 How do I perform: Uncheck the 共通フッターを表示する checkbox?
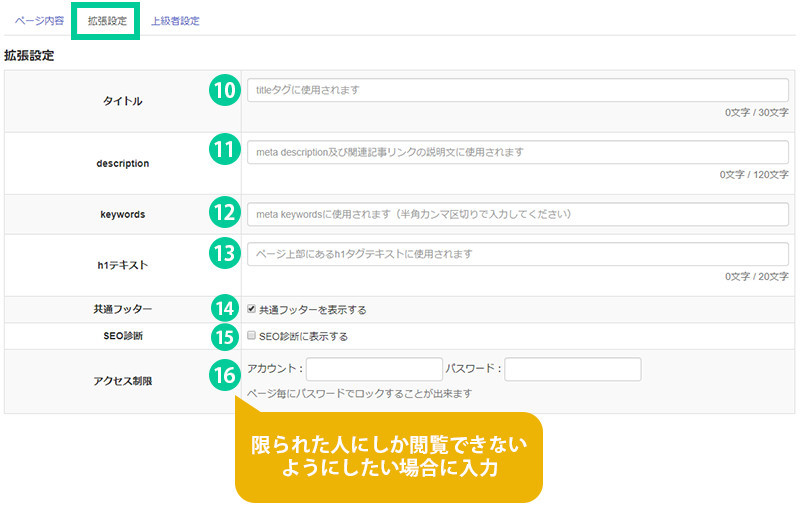252,309
